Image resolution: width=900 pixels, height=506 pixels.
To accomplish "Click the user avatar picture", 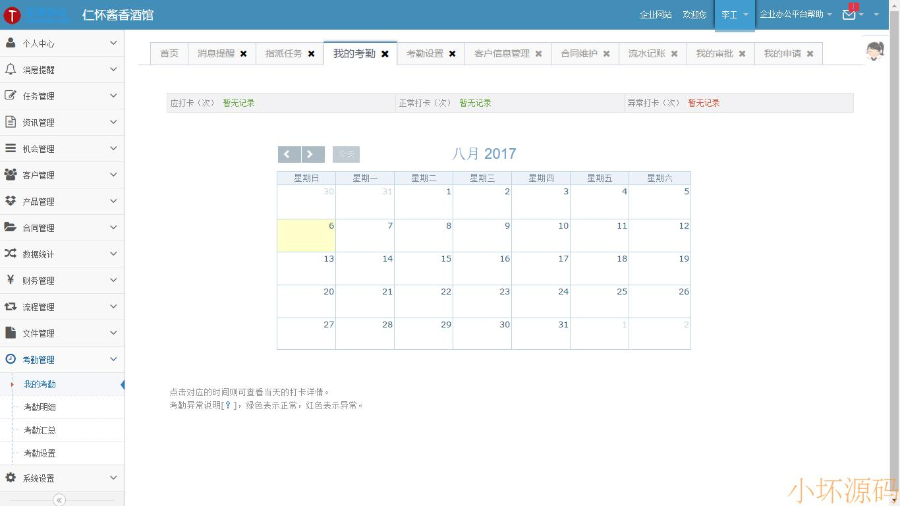I will (875, 51).
